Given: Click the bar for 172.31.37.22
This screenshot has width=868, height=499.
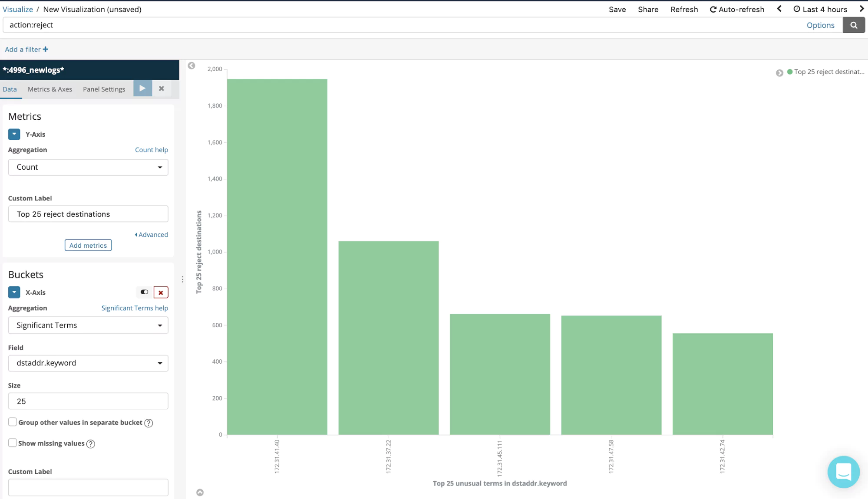Looking at the screenshot, I should [x=389, y=338].
